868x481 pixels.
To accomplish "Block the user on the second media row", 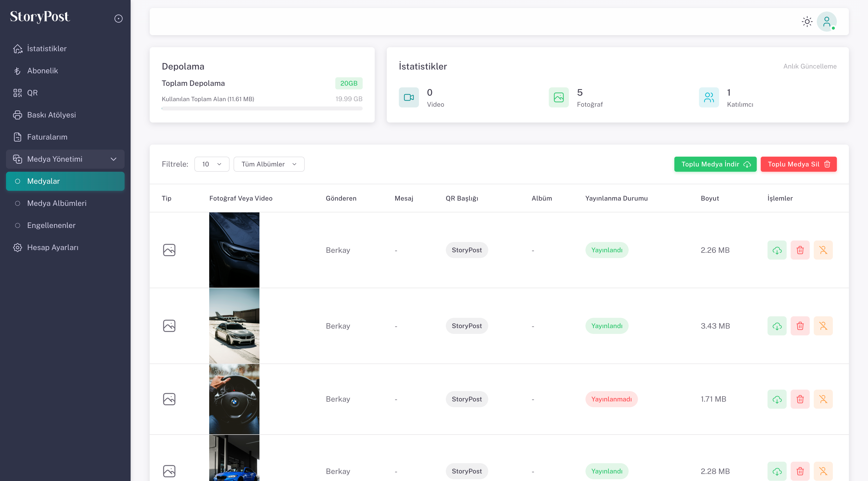I will (x=823, y=326).
